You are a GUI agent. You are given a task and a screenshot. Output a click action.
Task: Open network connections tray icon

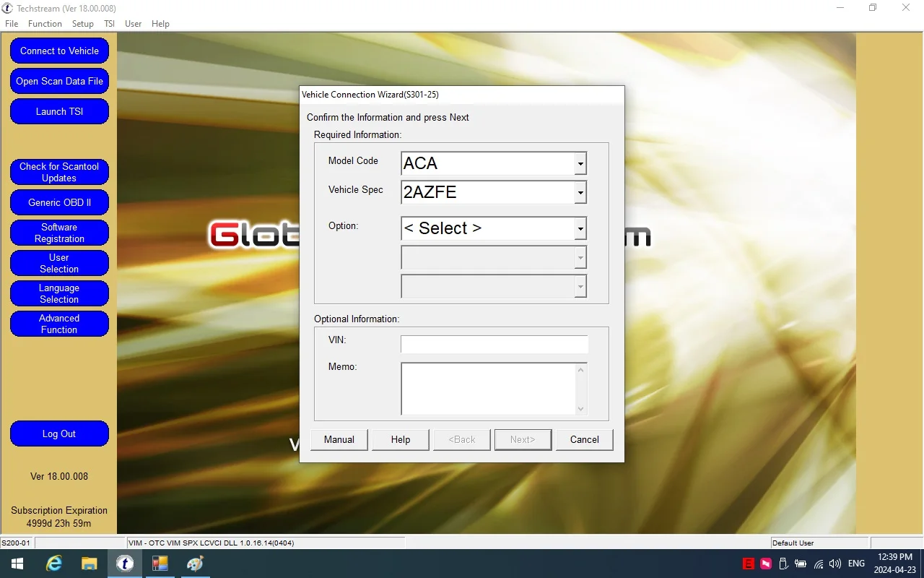[819, 564]
